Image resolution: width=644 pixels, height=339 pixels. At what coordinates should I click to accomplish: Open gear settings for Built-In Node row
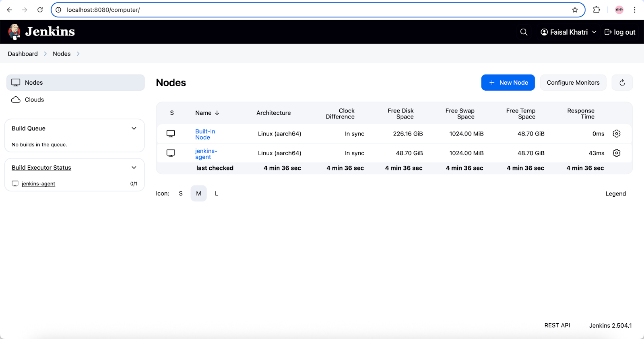617,133
